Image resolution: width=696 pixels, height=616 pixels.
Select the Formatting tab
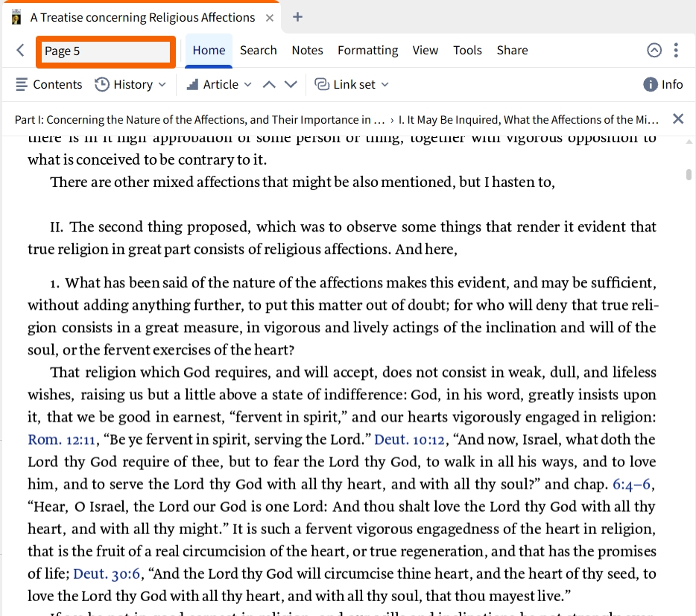tap(367, 50)
